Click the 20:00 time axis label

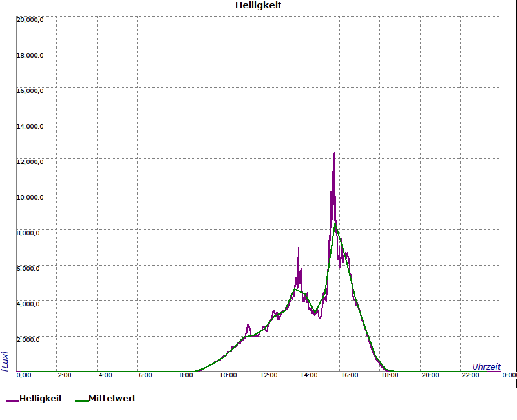point(430,375)
